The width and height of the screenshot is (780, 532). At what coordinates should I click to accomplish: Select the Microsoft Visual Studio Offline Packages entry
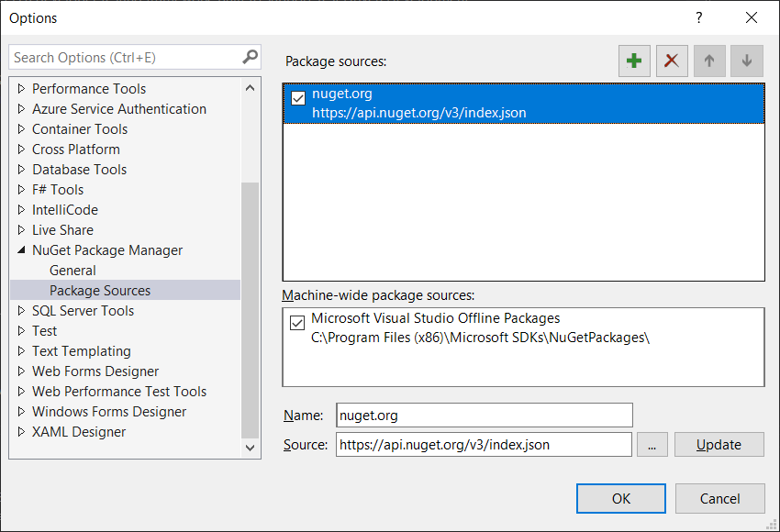tap(523, 327)
